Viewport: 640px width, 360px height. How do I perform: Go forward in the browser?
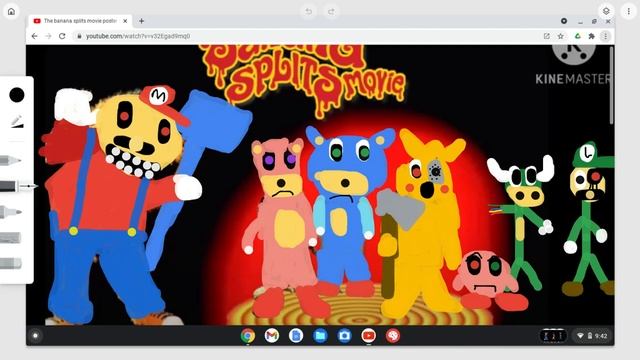(48, 36)
